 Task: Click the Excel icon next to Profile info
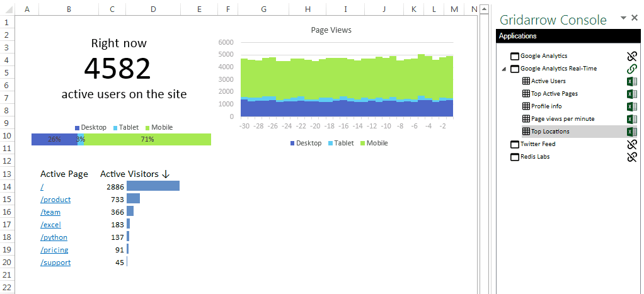(631, 106)
